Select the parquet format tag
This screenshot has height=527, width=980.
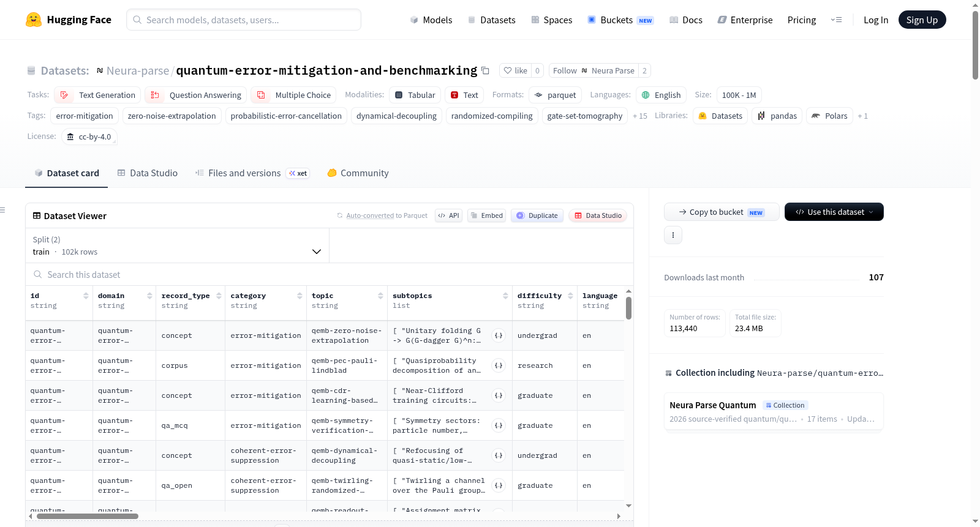coord(555,95)
